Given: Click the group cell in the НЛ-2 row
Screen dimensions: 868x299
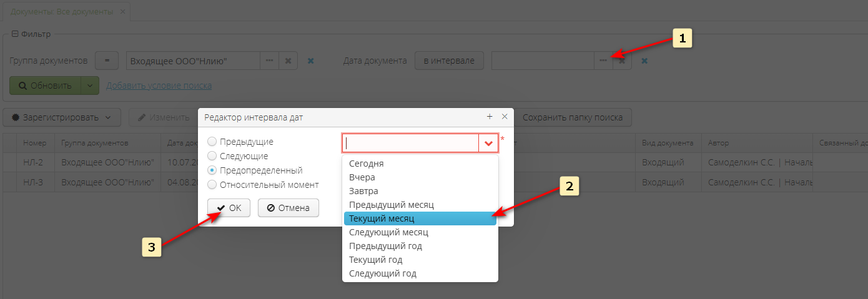Looking at the screenshot, I should 107,162.
